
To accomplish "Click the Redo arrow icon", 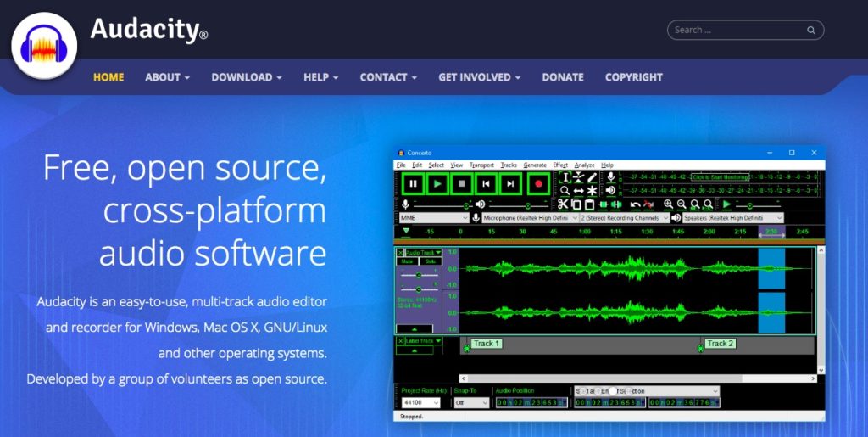I will [x=648, y=205].
